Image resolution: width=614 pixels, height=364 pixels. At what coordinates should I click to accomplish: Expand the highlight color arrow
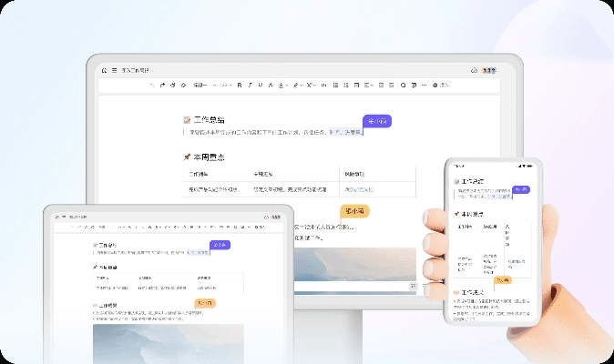[302, 86]
